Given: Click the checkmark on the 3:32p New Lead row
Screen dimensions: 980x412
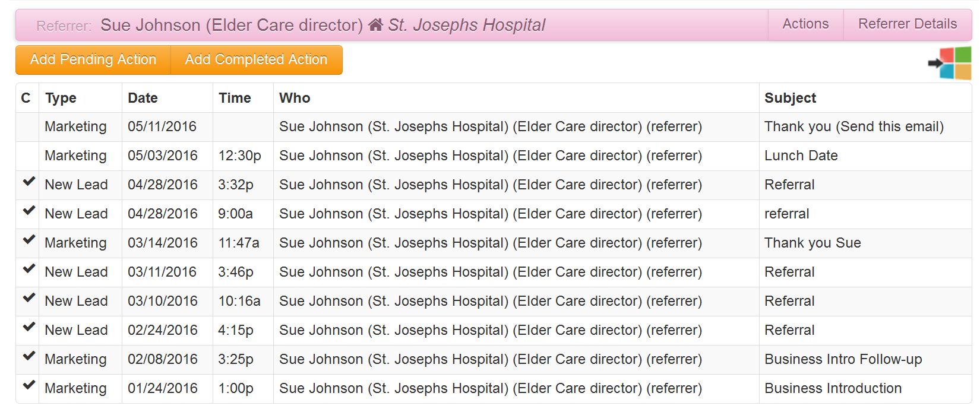Looking at the screenshot, I should tap(29, 182).
